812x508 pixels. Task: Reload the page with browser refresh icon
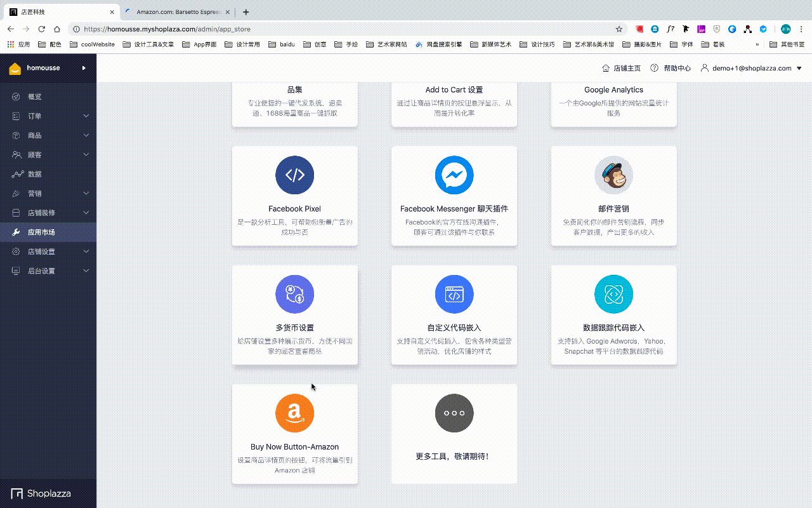click(x=42, y=29)
